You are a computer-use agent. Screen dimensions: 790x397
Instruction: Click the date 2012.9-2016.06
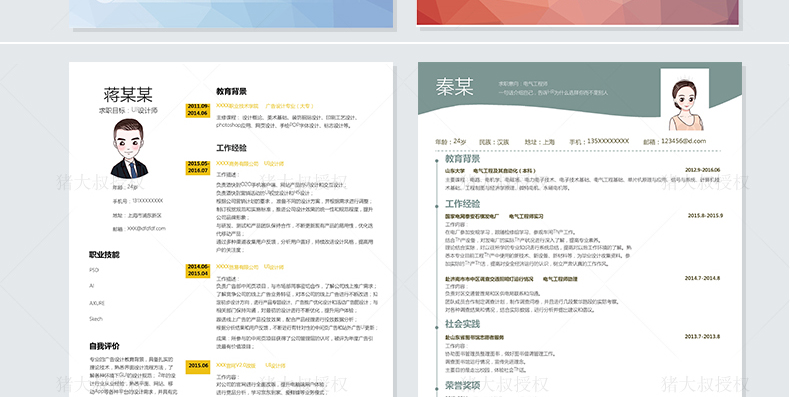(x=702, y=170)
